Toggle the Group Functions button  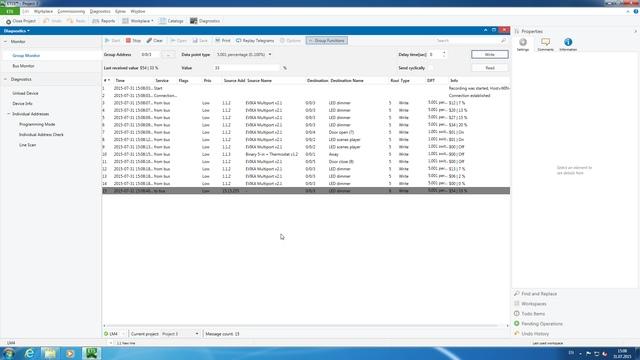coord(327,40)
